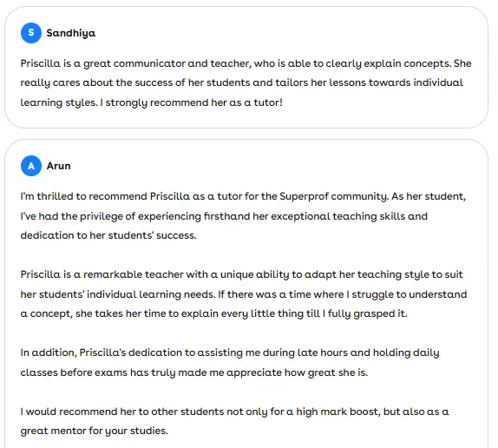498x448 pixels.
Task: Click the line 'I strongly recommend her as a tutor!'
Action: 191,102
